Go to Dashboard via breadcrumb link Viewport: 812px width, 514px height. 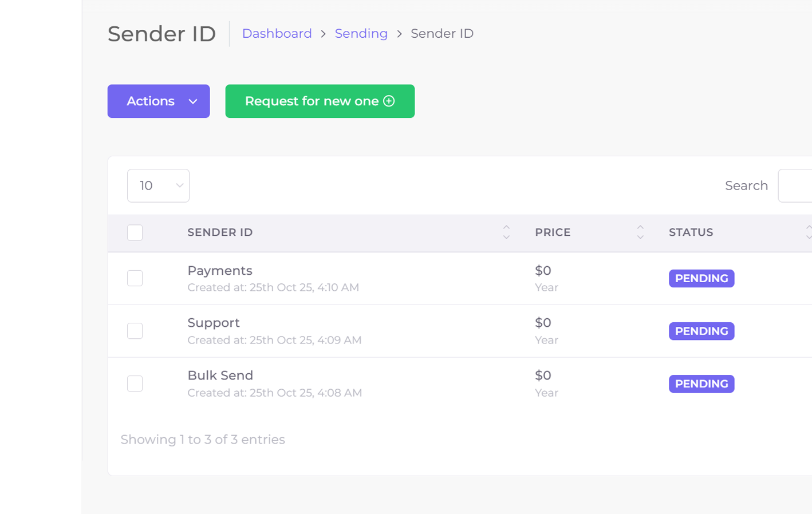(x=277, y=34)
